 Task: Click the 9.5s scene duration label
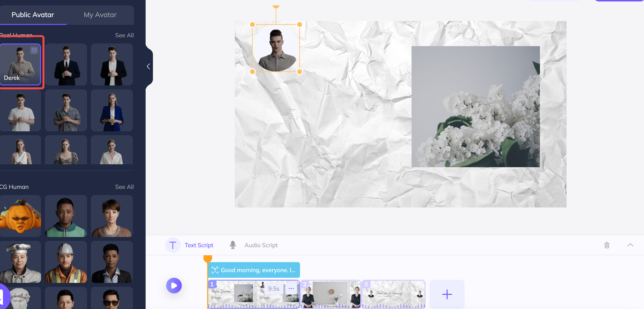[273, 289]
